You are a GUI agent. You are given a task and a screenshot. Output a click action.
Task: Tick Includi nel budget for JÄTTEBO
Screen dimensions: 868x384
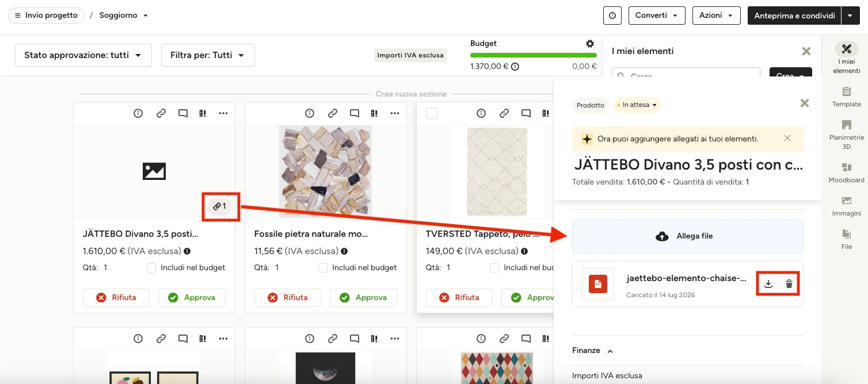coord(151,268)
